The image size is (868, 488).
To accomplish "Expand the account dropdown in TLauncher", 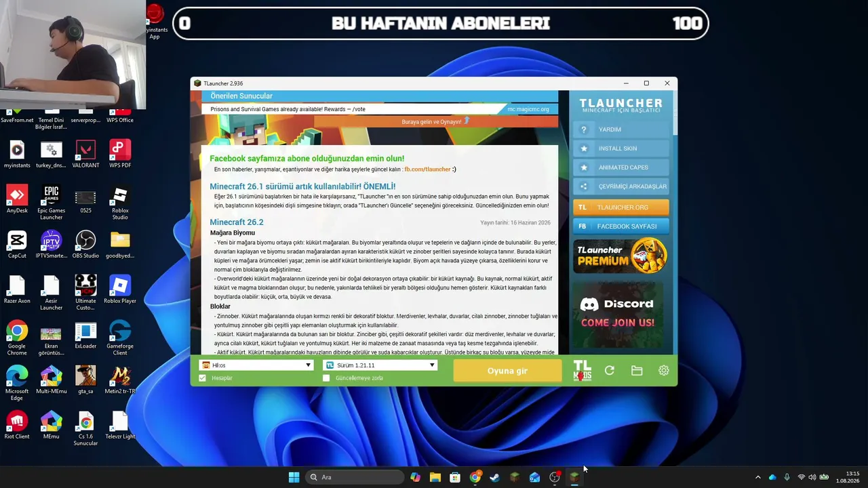I will point(256,365).
